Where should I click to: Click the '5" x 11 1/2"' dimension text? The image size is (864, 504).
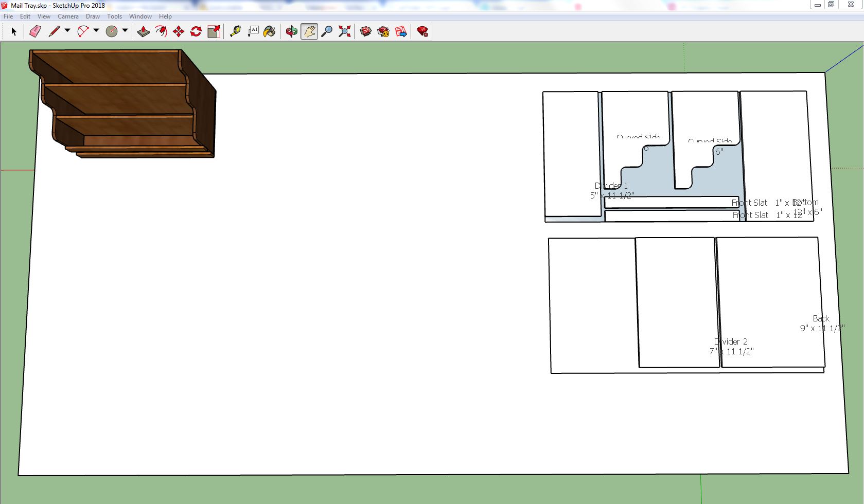pyautogui.click(x=612, y=195)
